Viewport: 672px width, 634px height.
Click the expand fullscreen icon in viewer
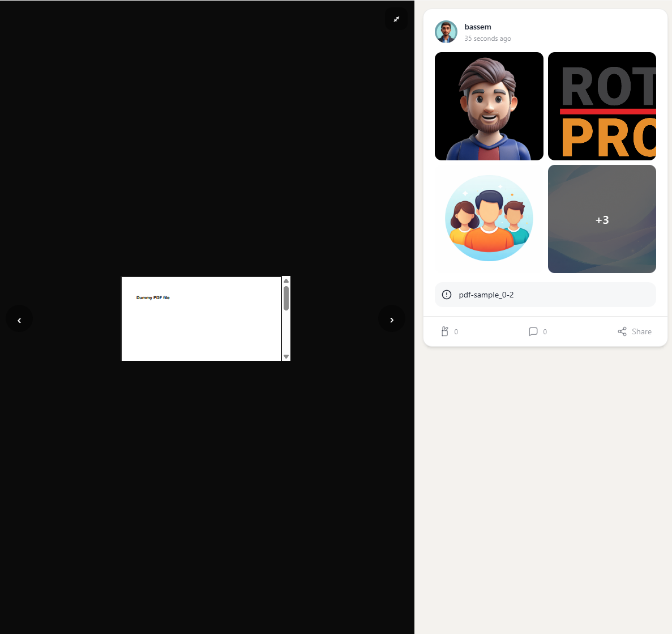[x=396, y=19]
